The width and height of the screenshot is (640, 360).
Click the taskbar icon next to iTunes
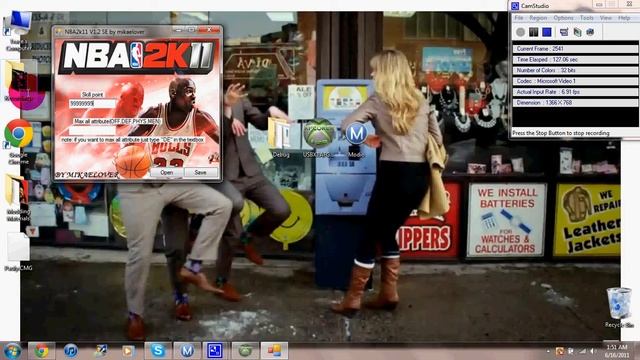[x=100, y=351]
